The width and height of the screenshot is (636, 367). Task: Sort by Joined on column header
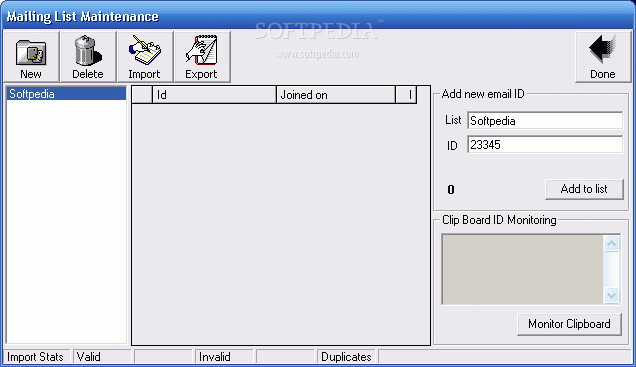pos(335,95)
